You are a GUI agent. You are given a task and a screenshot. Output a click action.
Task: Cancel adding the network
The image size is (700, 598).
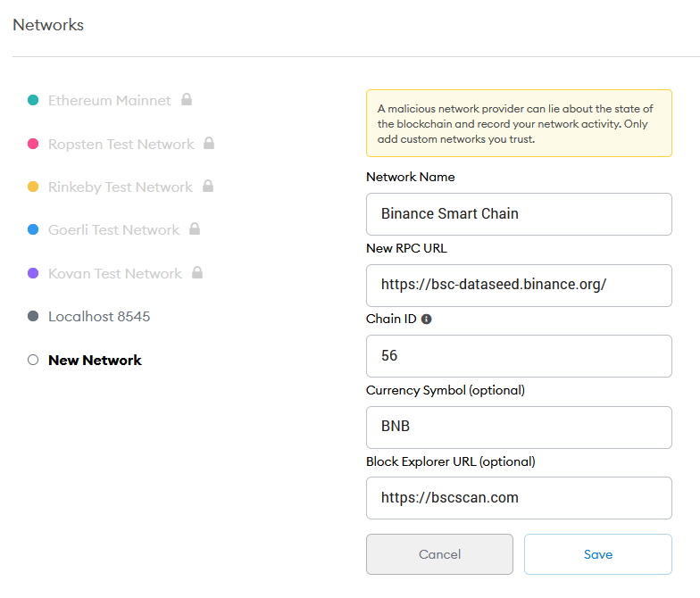[x=439, y=554]
